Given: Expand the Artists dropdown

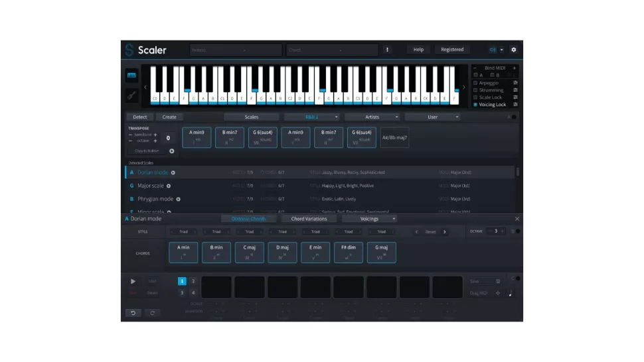Looking at the screenshot, I should pos(372,117).
